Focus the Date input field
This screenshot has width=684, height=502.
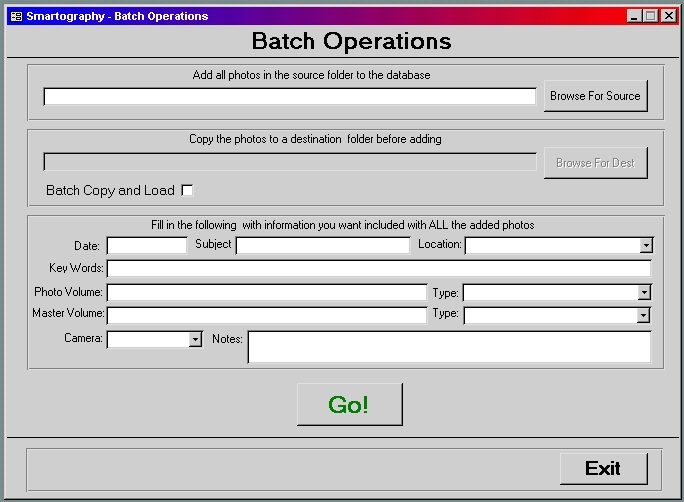[147, 245]
